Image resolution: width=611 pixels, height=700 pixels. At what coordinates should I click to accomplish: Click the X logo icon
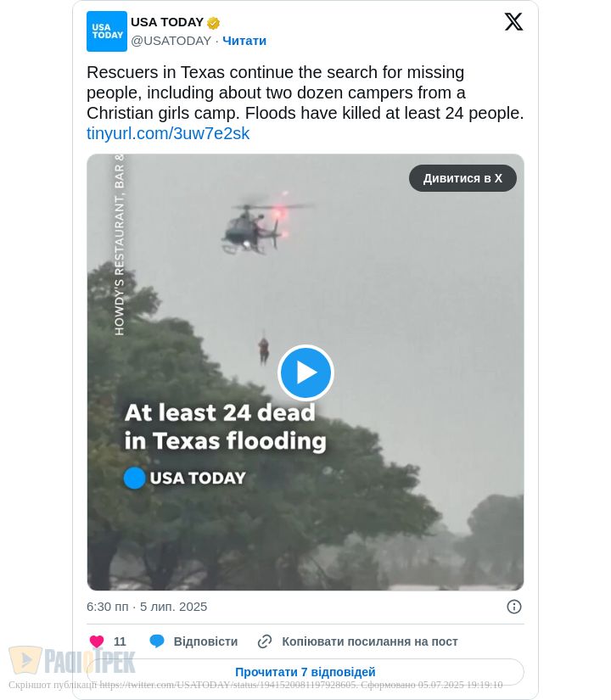pos(513,21)
